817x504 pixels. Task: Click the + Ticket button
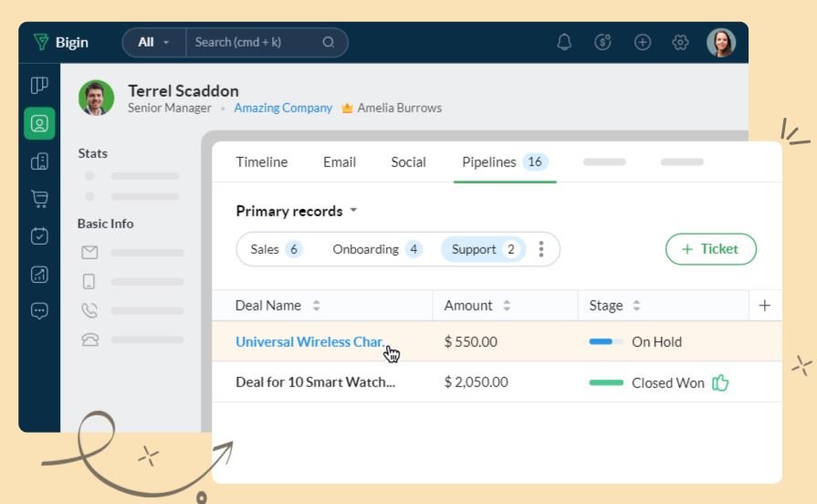coord(711,249)
